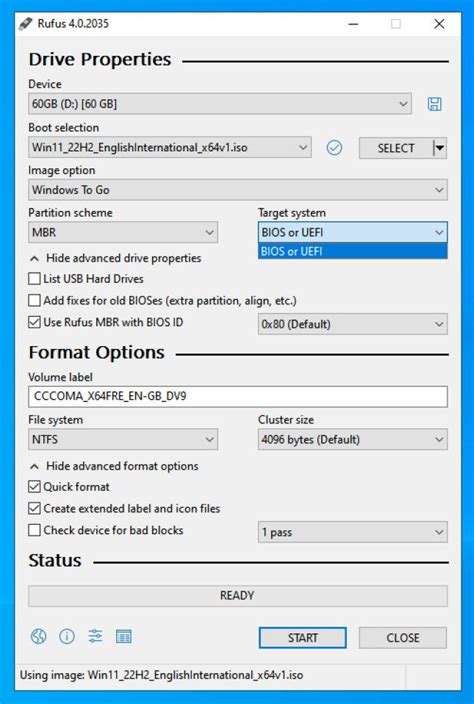Open application settings sliders icon
The width and height of the screenshot is (474, 704).
[95, 636]
